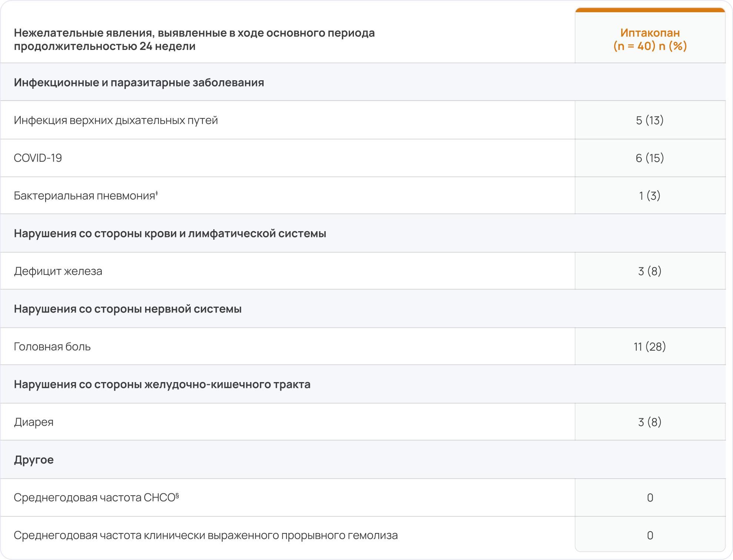The image size is (733, 560).
Task: Click the Головная боль row label
Action: (x=52, y=347)
